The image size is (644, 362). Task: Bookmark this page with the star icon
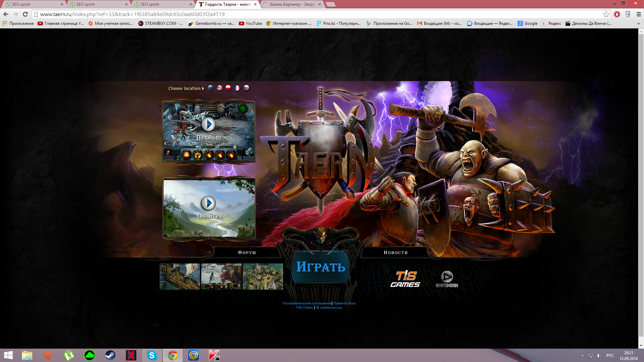click(x=606, y=14)
